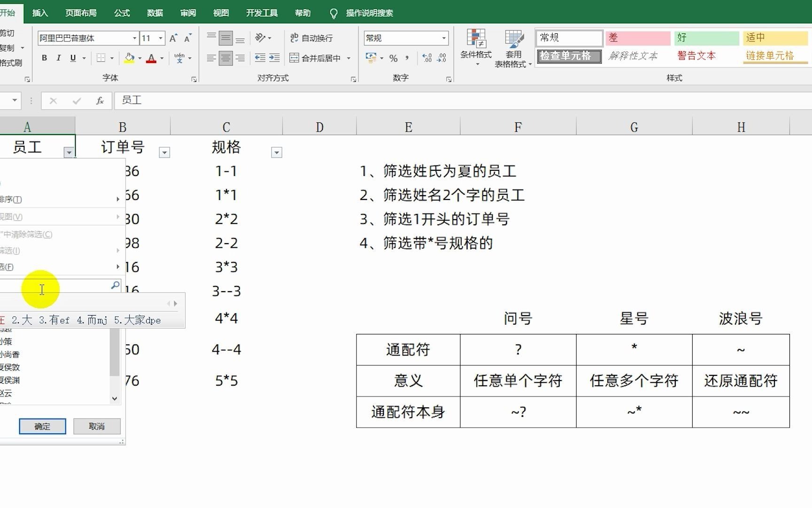Apply 差 cell style
This screenshot has height=508, width=812.
(638, 38)
